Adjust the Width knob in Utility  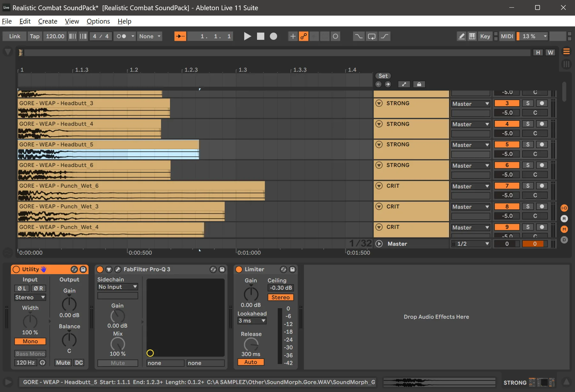30,322
